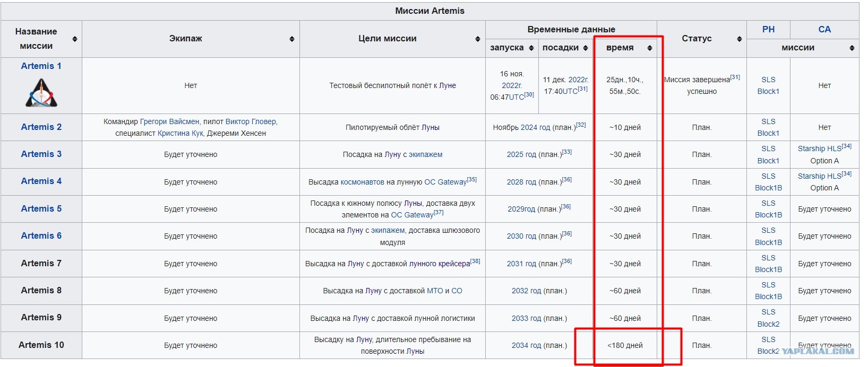This screenshot has width=868, height=367.
Task: Open 2031 год launch date link
Action: pos(521,264)
